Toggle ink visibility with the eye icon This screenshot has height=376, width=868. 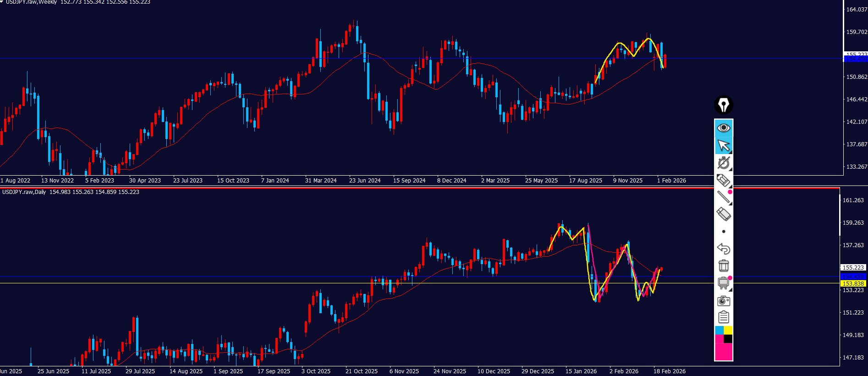point(723,127)
